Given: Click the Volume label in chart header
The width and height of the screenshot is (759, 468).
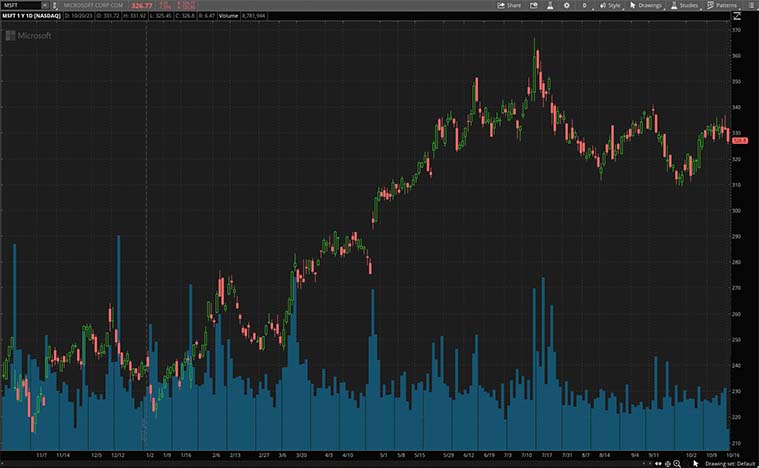Looking at the screenshot, I should point(227,16).
